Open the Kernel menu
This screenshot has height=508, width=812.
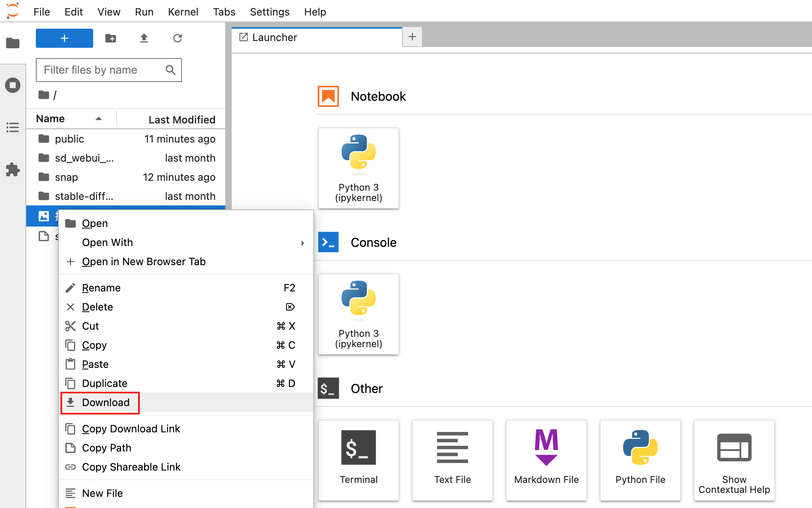coord(183,12)
